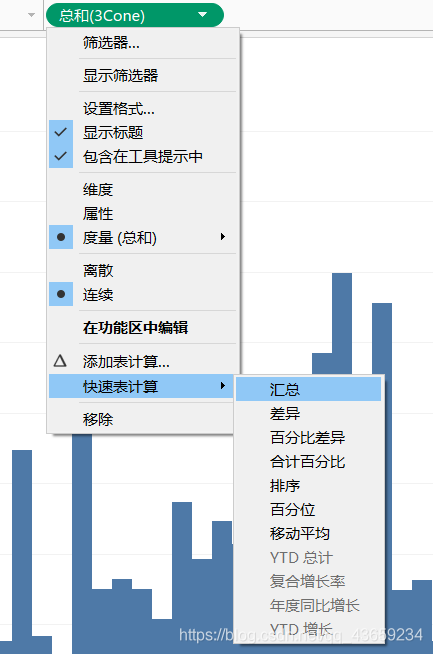Remove the field via 移除
This screenshot has height=654, width=433.
tap(143, 419)
